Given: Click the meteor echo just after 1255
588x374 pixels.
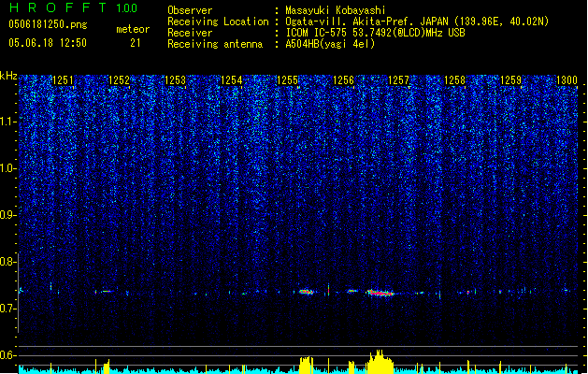Looking at the screenshot, I should [306, 292].
